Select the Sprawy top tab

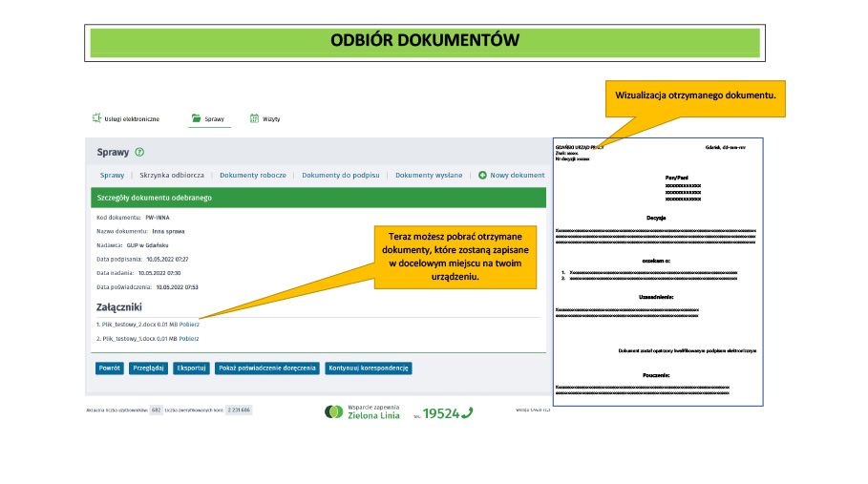[209, 118]
